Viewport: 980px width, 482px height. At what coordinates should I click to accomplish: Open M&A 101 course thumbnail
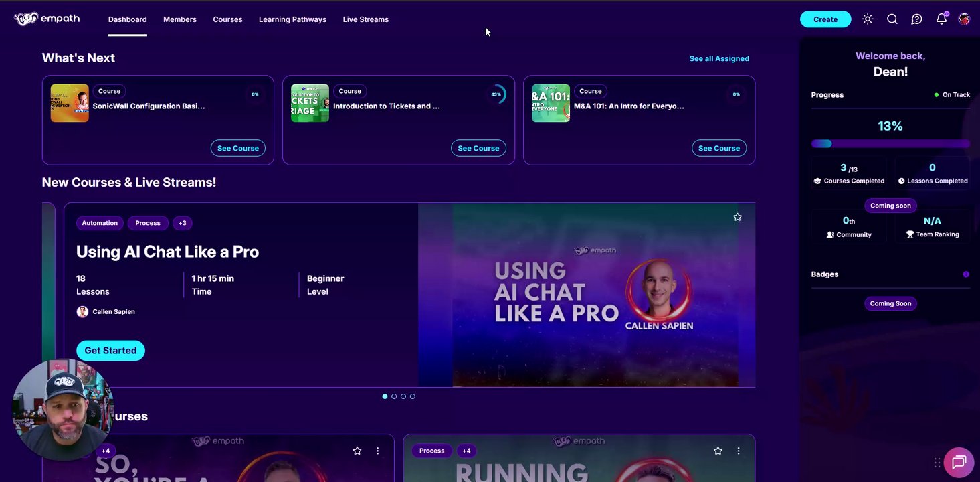[551, 103]
